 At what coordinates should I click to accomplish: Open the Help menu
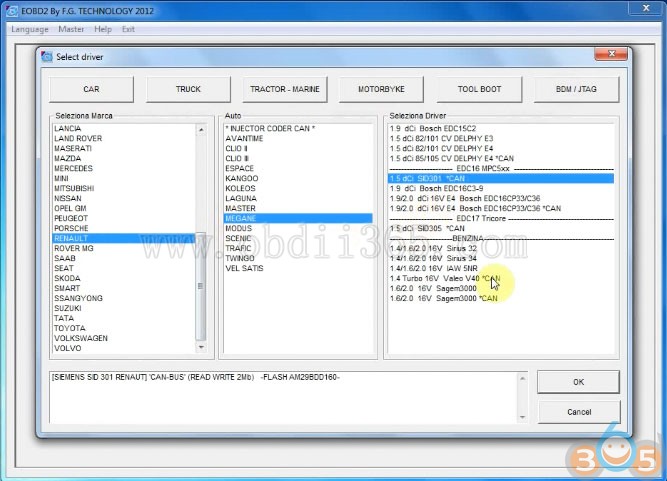103,29
